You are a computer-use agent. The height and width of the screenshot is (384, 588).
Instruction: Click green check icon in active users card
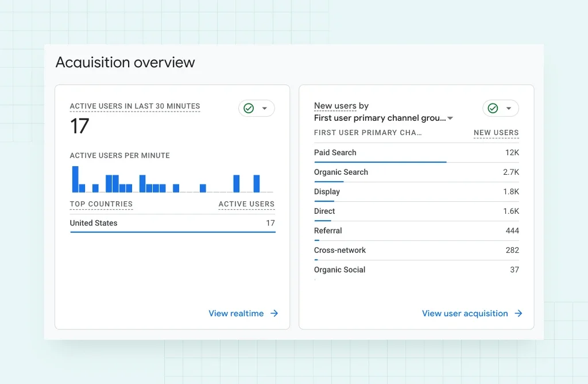click(x=249, y=108)
